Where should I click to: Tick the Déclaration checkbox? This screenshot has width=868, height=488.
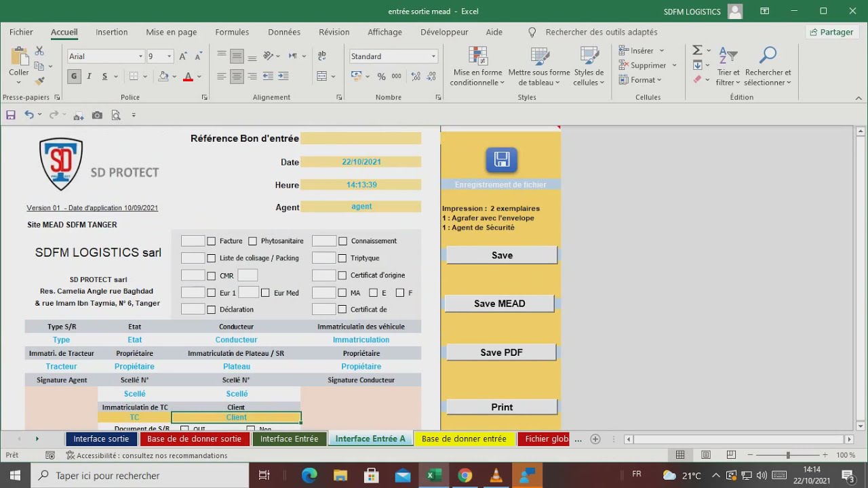(212, 310)
